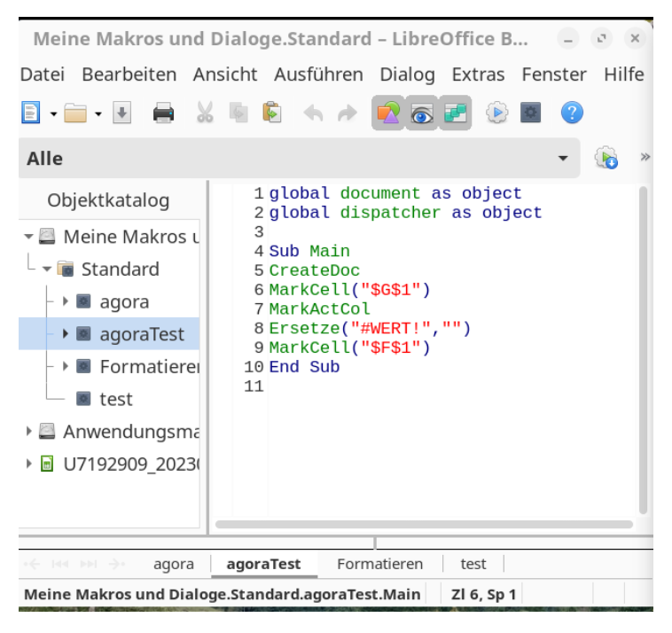Select Standard library in tree

pyautogui.click(x=120, y=270)
